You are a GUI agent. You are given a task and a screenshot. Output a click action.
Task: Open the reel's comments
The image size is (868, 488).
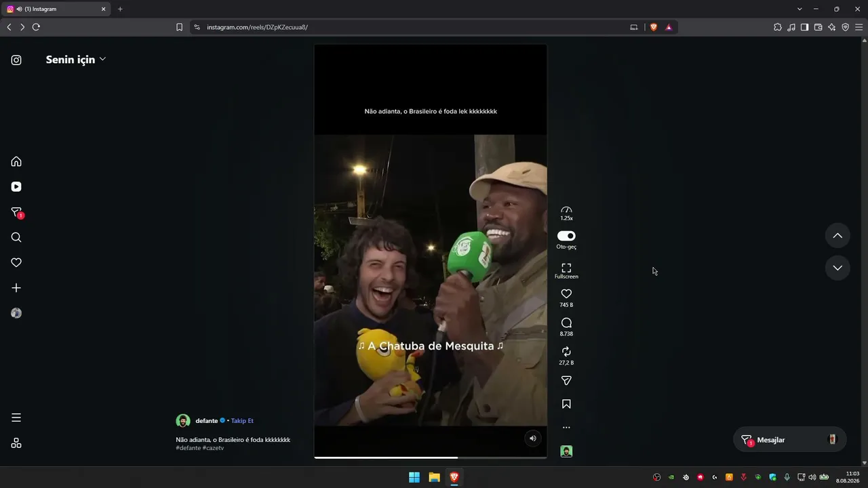[566, 323]
